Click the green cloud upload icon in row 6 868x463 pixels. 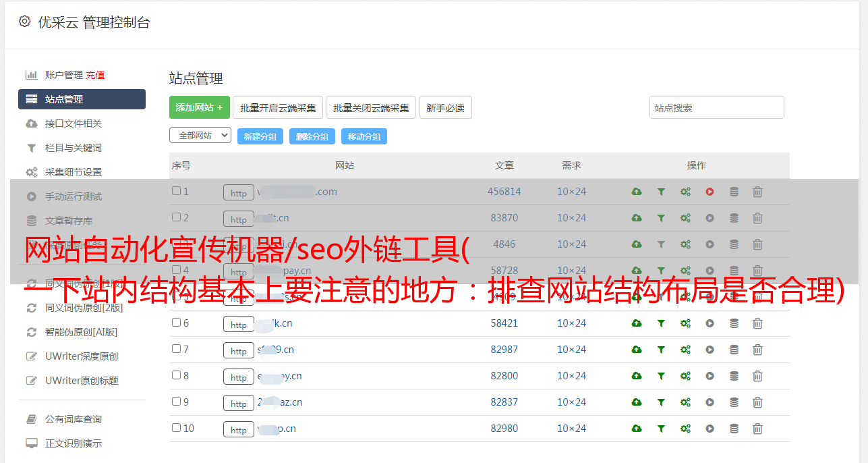click(636, 323)
